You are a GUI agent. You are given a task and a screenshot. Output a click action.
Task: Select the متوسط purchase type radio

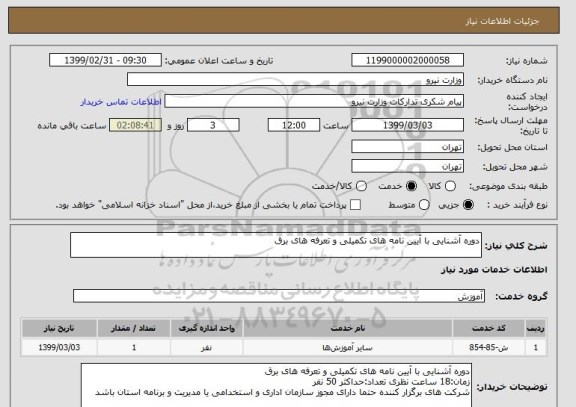point(424,205)
